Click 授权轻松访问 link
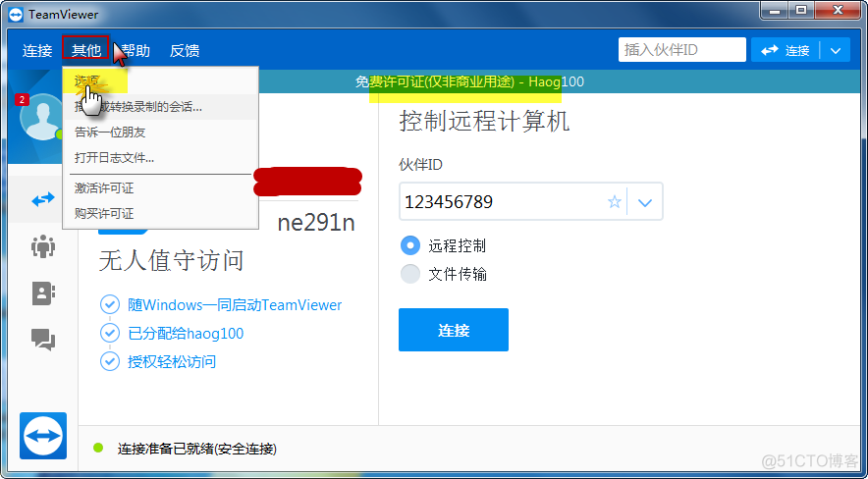Viewport: 868px width, 479px height. (172, 362)
